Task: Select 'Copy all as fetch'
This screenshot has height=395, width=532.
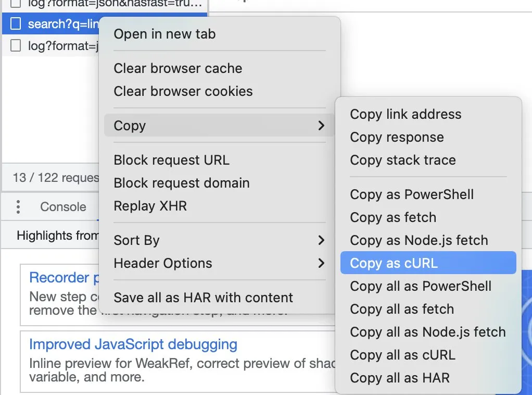Action: click(x=428, y=309)
